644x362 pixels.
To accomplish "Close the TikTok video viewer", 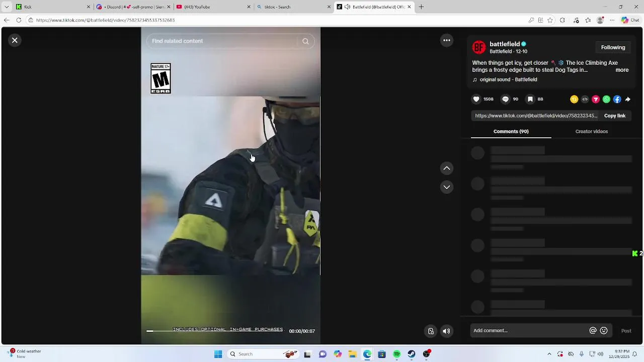I will point(15,40).
